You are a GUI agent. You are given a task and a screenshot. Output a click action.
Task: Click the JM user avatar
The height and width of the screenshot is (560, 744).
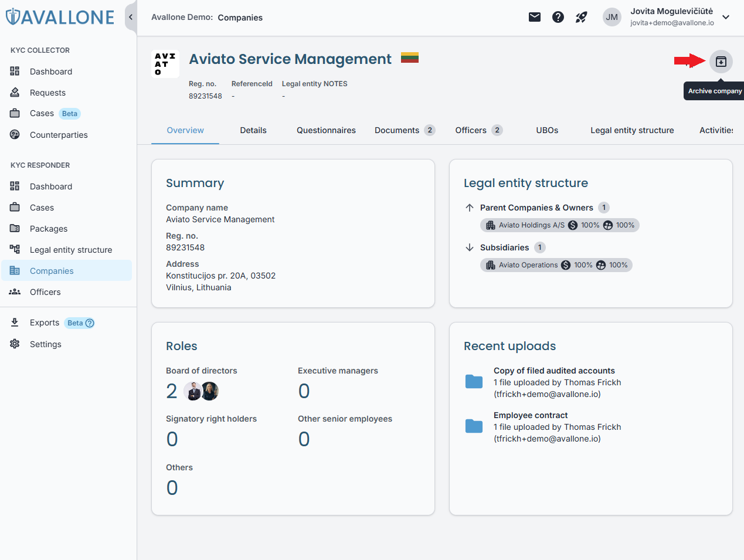[612, 17]
